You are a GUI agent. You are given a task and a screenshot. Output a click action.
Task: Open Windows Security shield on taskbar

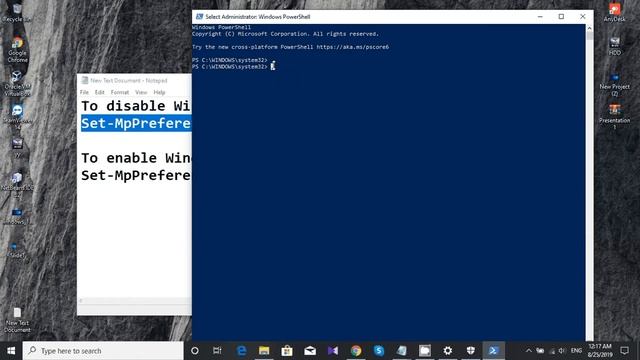[x=471, y=351]
